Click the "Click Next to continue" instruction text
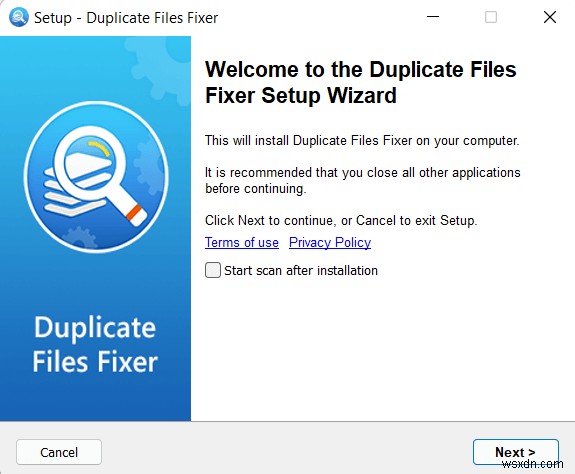The width and height of the screenshot is (575, 474). tap(341, 221)
